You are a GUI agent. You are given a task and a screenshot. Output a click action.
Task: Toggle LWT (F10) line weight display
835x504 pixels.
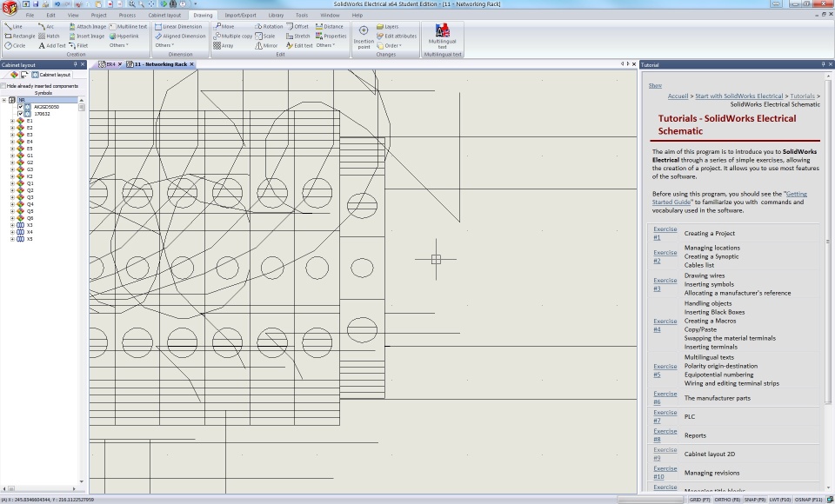(780, 500)
